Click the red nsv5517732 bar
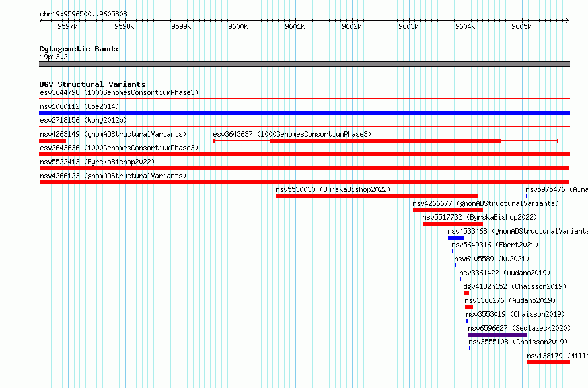The height and width of the screenshot is (388, 588). [x=453, y=224]
